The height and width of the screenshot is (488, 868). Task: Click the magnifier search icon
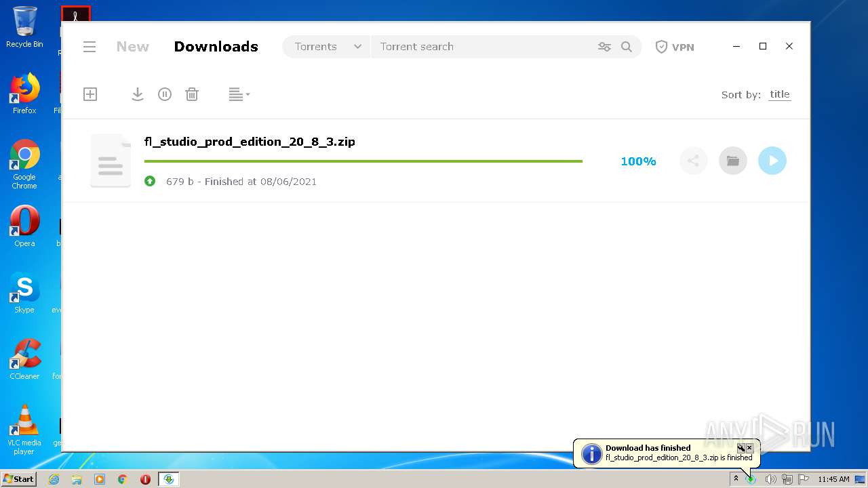(627, 47)
